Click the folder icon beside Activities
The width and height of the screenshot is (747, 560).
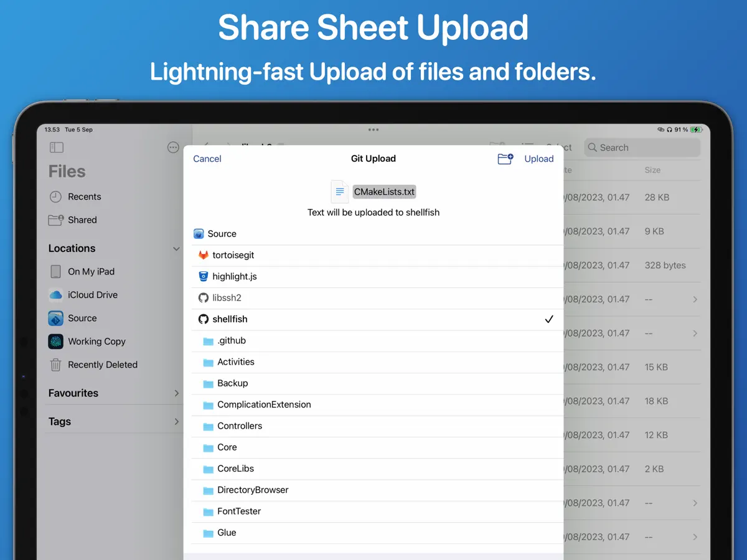(x=209, y=362)
